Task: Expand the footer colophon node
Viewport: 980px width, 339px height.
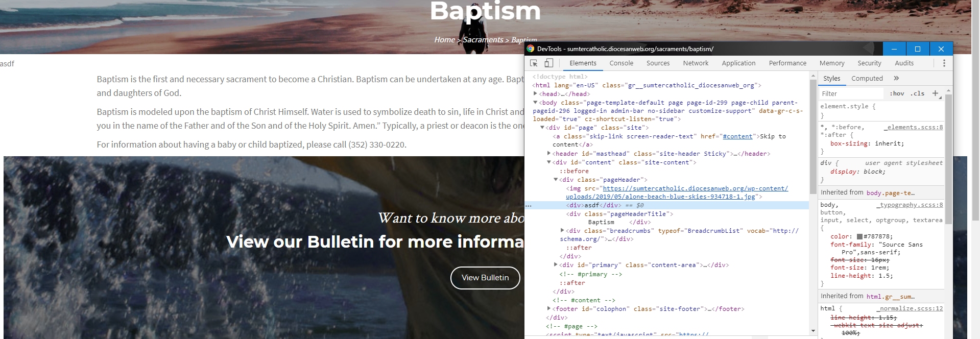Action: (x=549, y=309)
